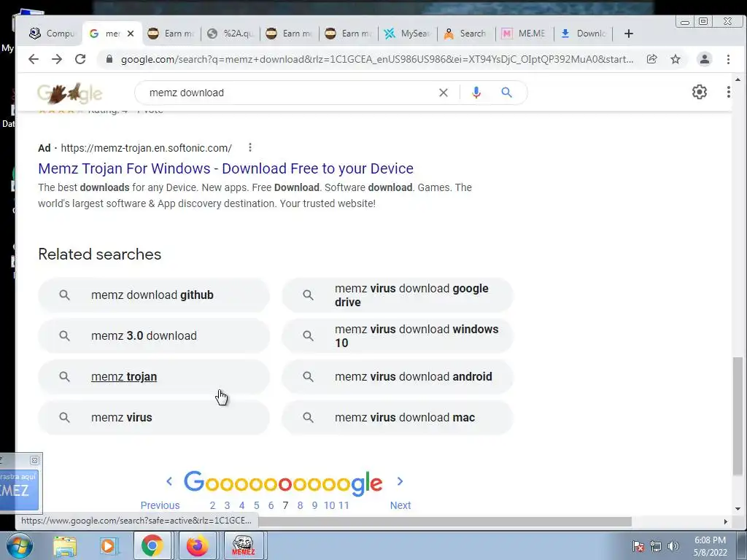747x560 pixels.
Task: Switch to the %2A.qu tab
Action: (x=231, y=34)
